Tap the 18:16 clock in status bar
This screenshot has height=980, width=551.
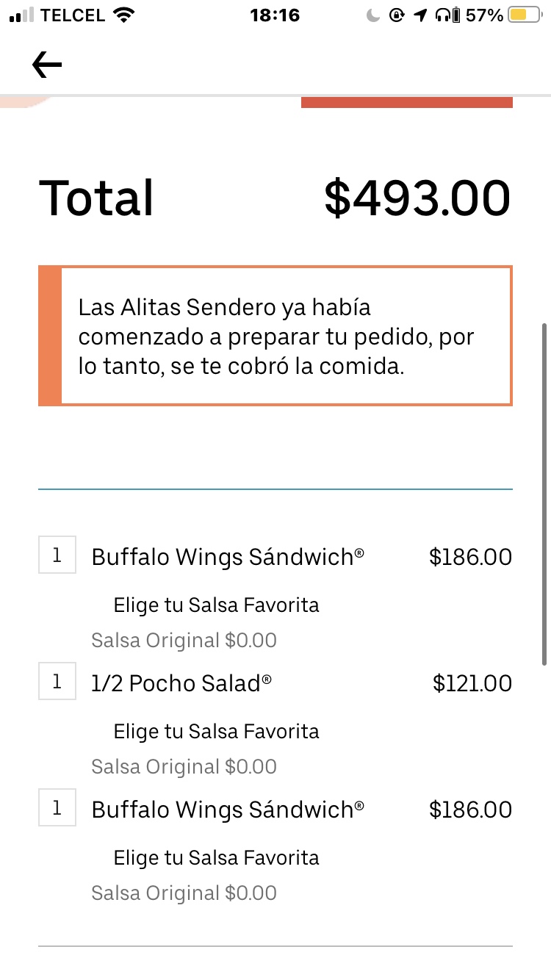click(x=275, y=15)
